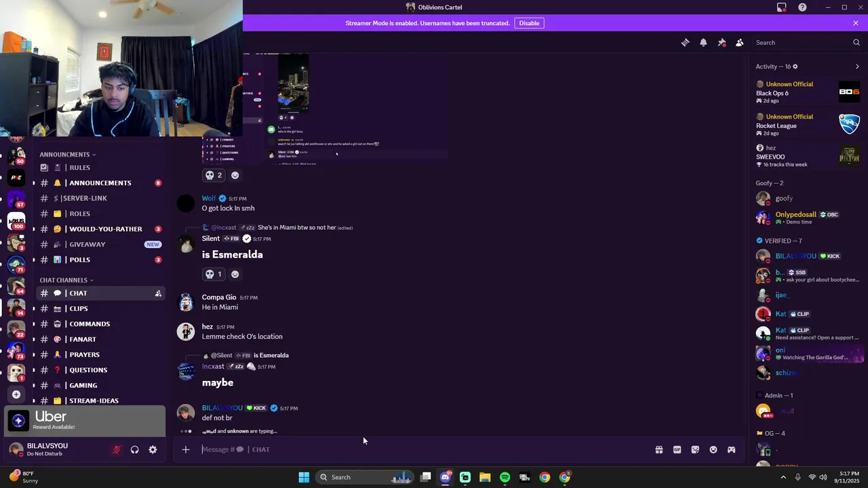The width and height of the screenshot is (868, 488).
Task: Dismiss the Streamer Mode banner
Action: 856,23
